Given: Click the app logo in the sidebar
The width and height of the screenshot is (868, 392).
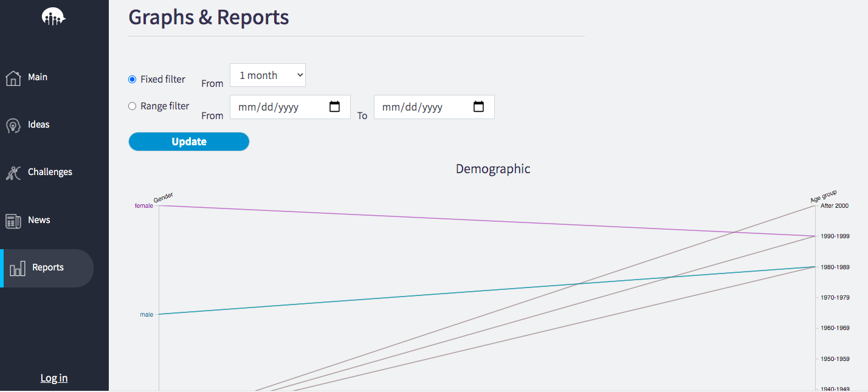Looking at the screenshot, I should pos(53,18).
